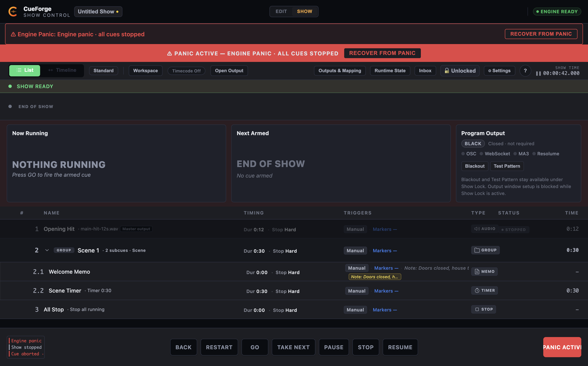Collapse the Scene 1 group chevron
Viewport: 588px width, 366px height.
click(x=47, y=250)
